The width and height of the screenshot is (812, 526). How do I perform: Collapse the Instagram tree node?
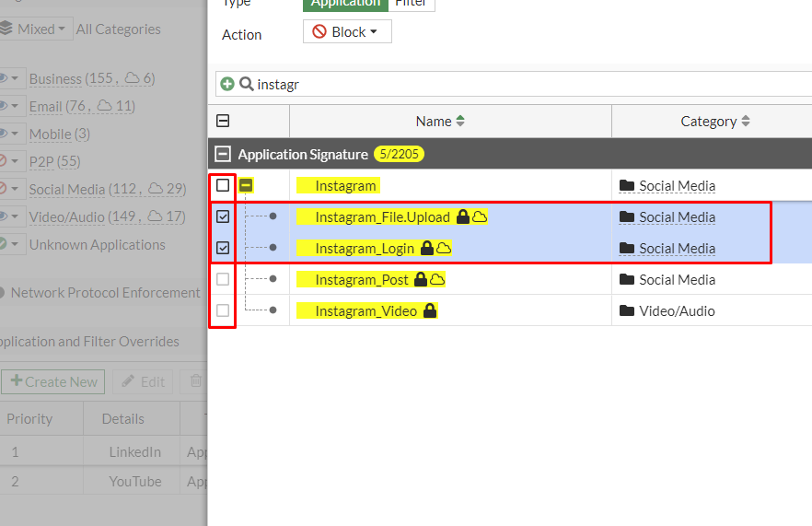pyautogui.click(x=246, y=185)
